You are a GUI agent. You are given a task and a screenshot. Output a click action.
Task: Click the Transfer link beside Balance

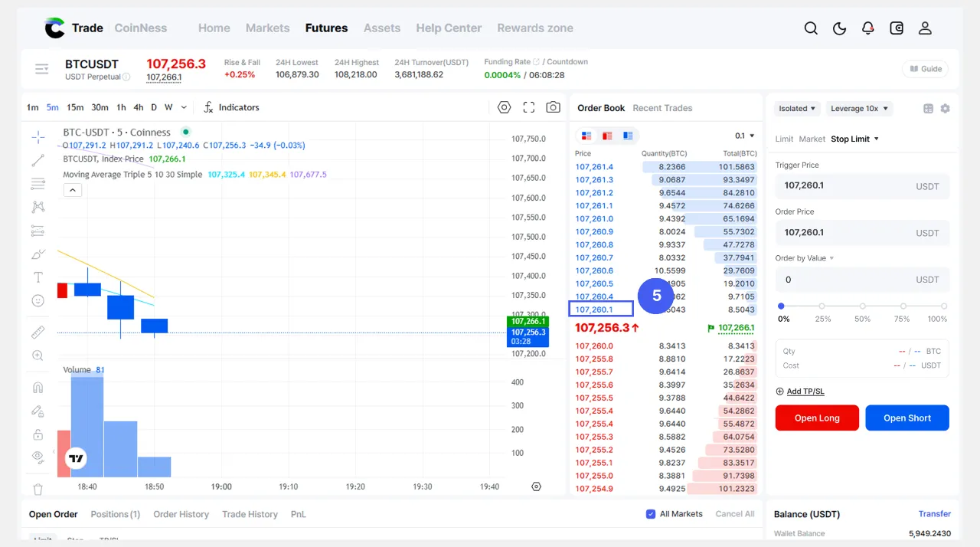tap(934, 514)
